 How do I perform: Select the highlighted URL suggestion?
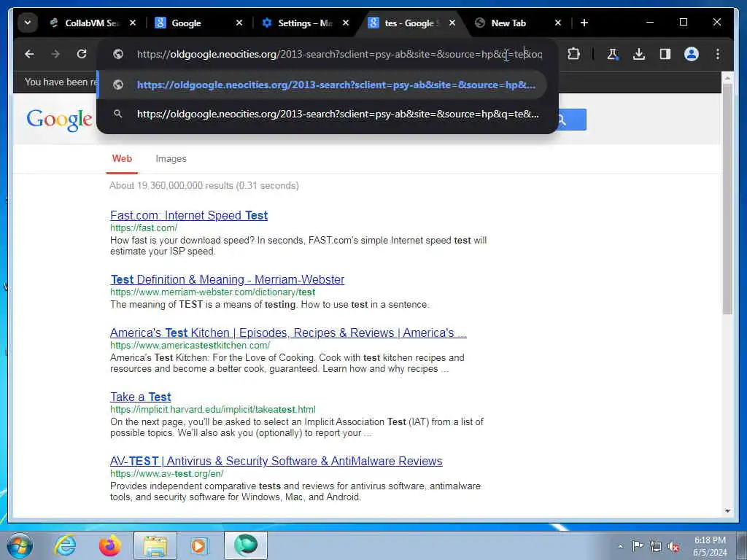click(x=322, y=85)
